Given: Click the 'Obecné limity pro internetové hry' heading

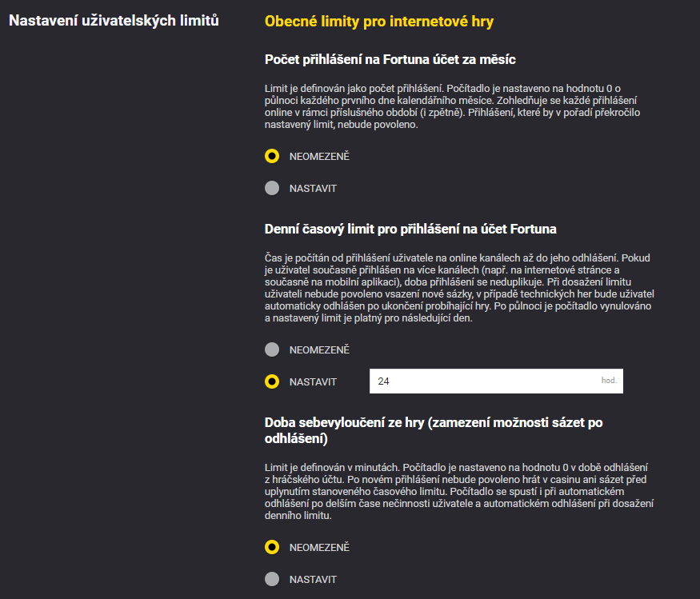Looking at the screenshot, I should [x=379, y=21].
